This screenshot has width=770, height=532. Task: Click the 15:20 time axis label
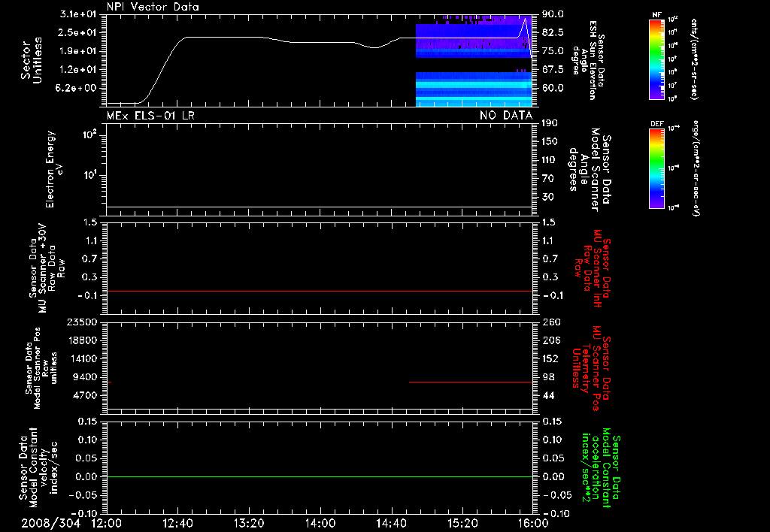pyautogui.click(x=462, y=523)
